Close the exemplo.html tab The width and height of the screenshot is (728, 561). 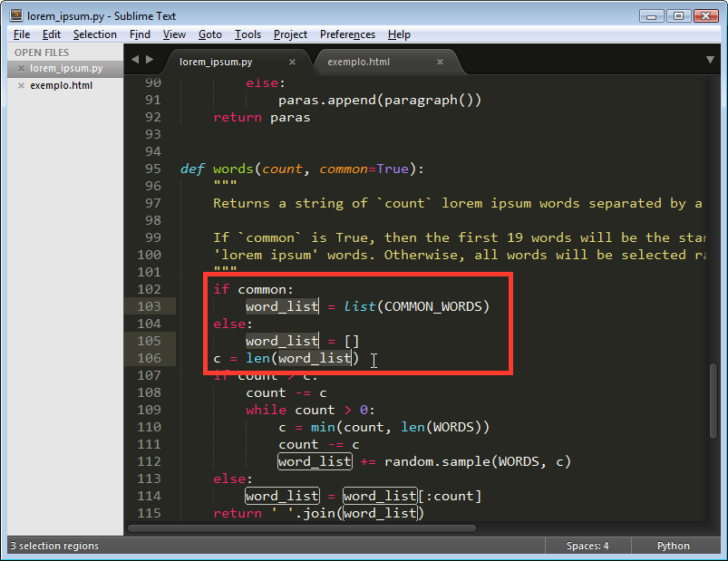(440, 62)
